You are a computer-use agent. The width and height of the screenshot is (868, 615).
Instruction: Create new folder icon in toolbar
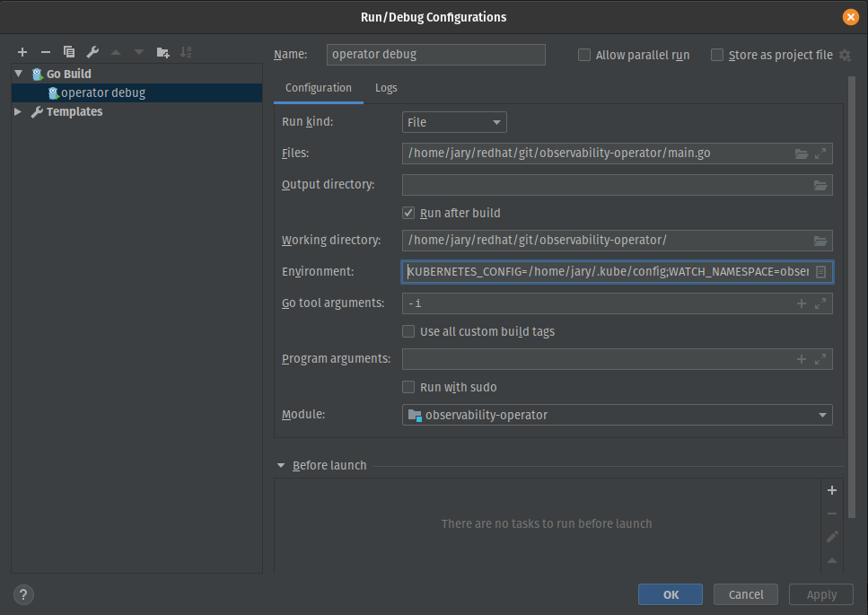pyautogui.click(x=162, y=52)
